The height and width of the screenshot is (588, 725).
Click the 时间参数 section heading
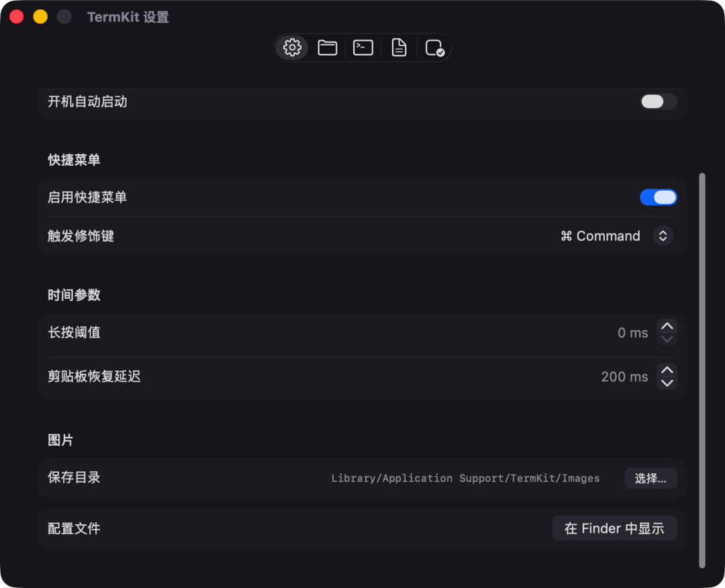point(74,295)
